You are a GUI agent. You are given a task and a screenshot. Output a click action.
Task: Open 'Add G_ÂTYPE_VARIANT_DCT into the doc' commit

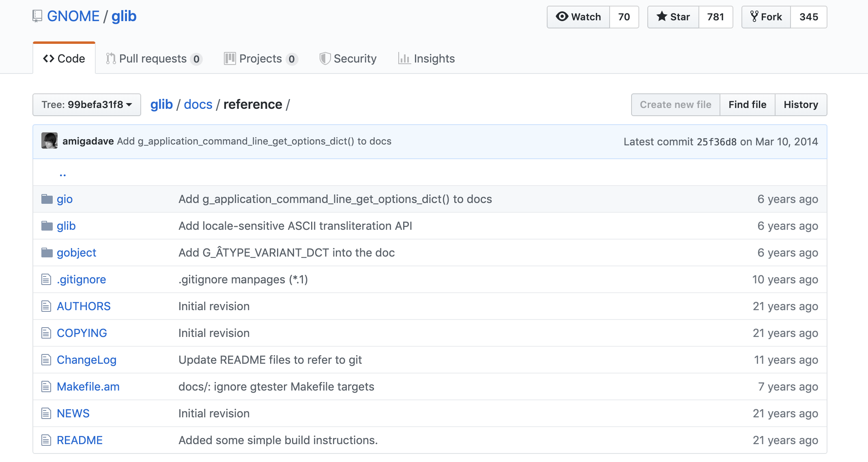(286, 253)
